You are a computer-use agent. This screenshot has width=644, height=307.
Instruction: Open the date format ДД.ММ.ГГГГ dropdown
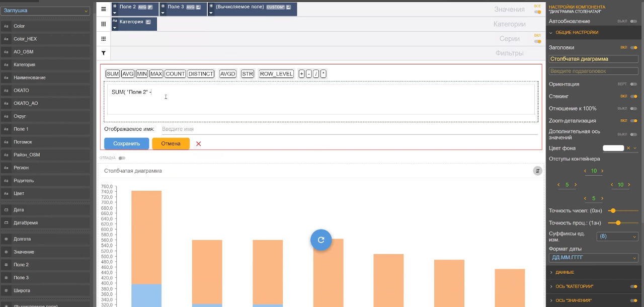coord(594,258)
